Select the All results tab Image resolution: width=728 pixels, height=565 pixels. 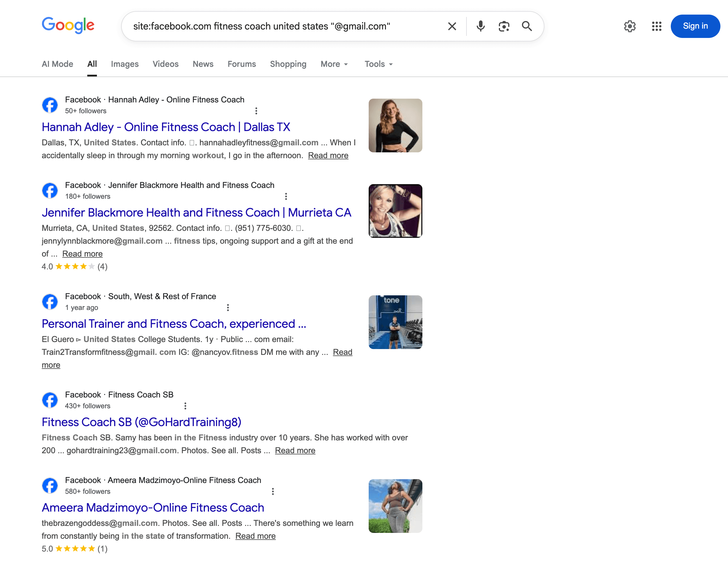tap(92, 64)
